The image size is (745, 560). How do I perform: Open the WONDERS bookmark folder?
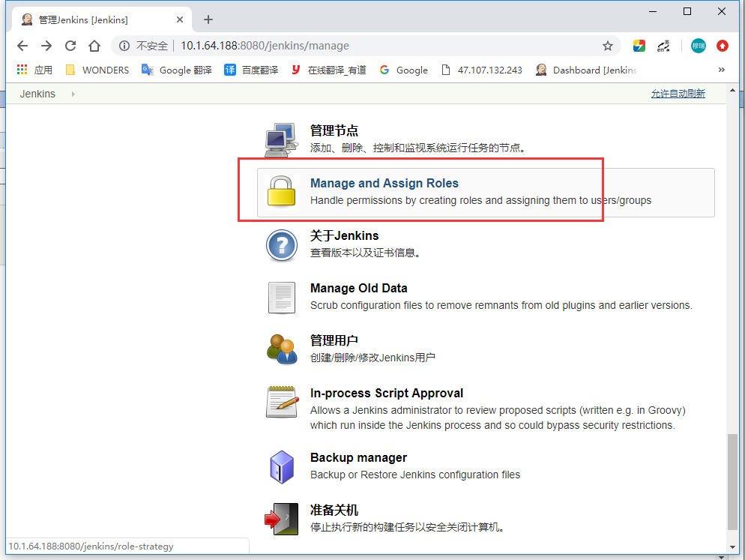[x=97, y=70]
